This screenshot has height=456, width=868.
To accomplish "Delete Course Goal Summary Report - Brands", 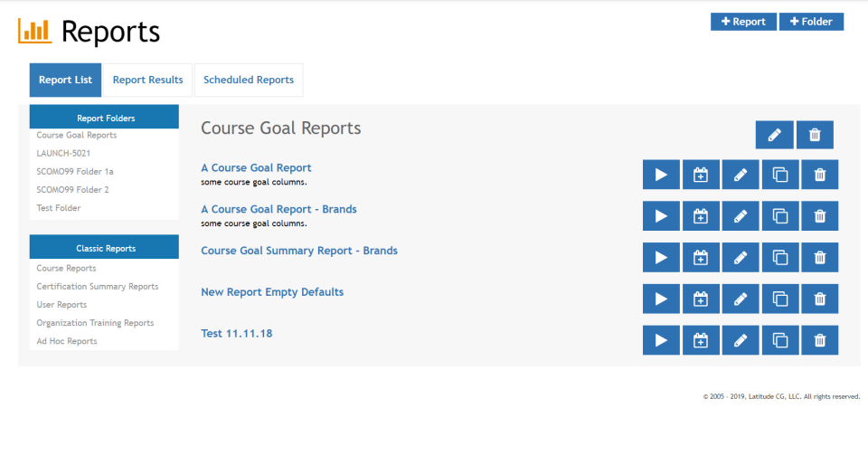I will (x=820, y=258).
